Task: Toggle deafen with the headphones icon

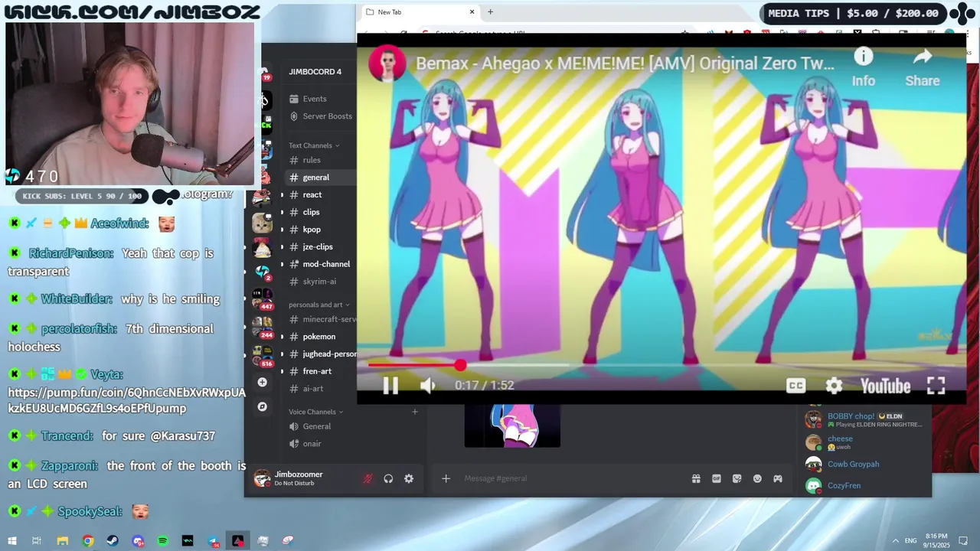Action: (388, 478)
